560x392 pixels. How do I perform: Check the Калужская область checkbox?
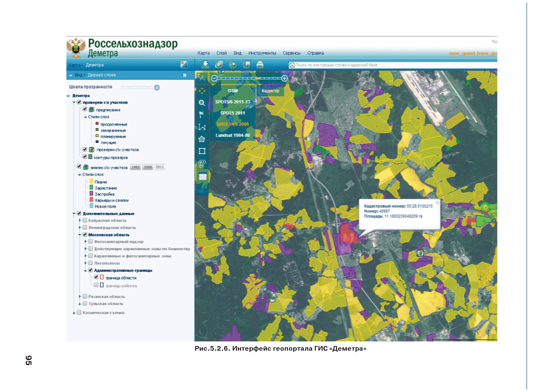click(x=85, y=220)
